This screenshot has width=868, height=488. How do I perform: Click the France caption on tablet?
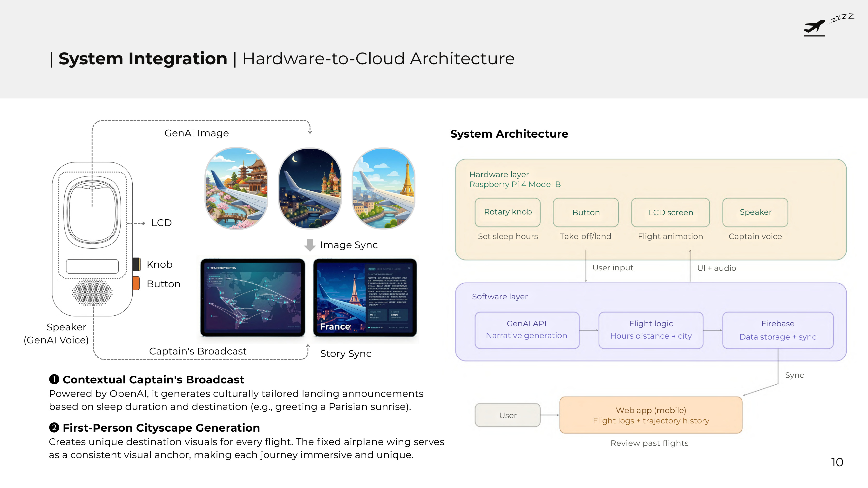[335, 327]
